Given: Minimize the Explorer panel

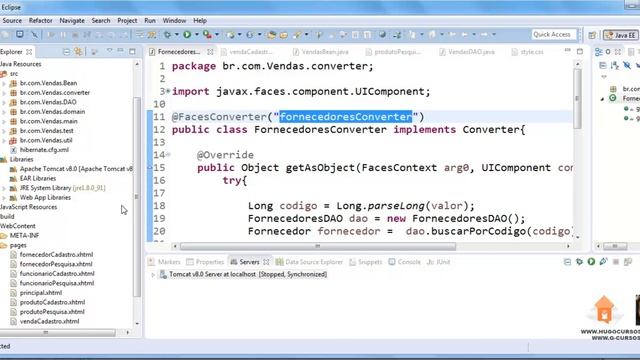Looking at the screenshot, I should pos(120,51).
